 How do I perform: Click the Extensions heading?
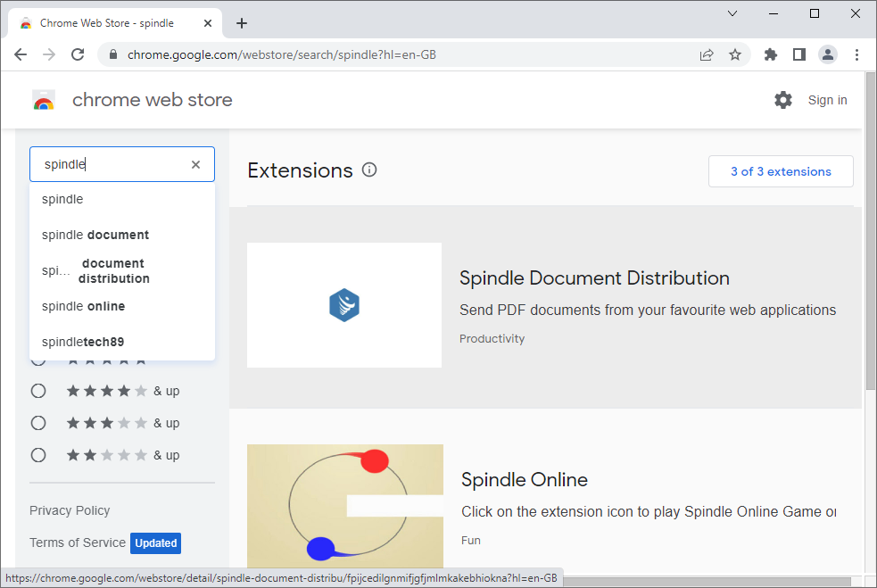pos(301,170)
